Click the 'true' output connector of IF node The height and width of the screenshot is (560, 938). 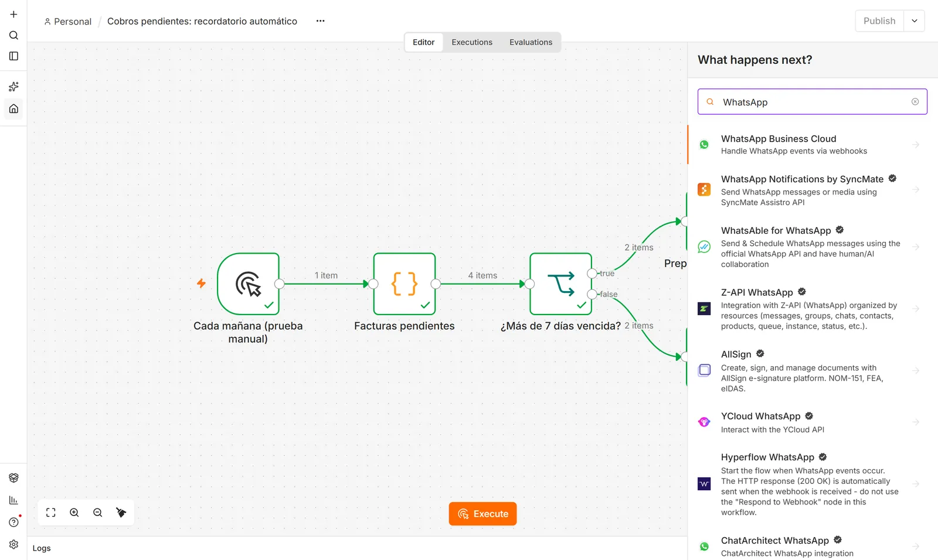[592, 274]
